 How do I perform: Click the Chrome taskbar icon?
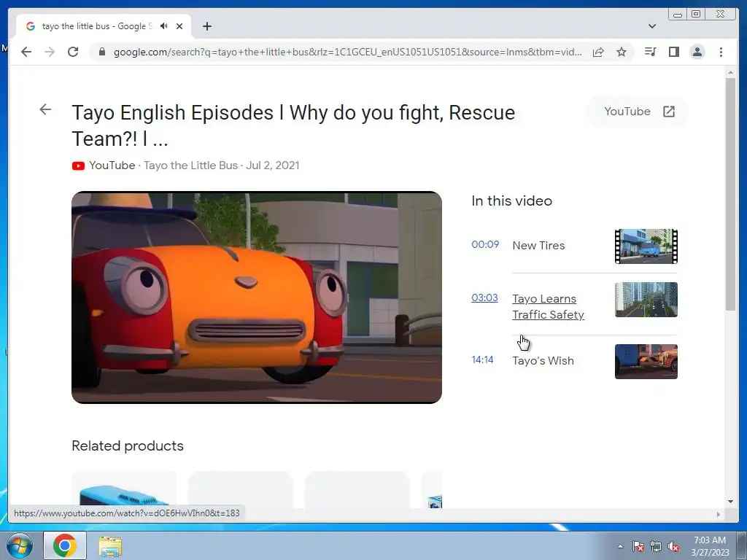click(65, 545)
